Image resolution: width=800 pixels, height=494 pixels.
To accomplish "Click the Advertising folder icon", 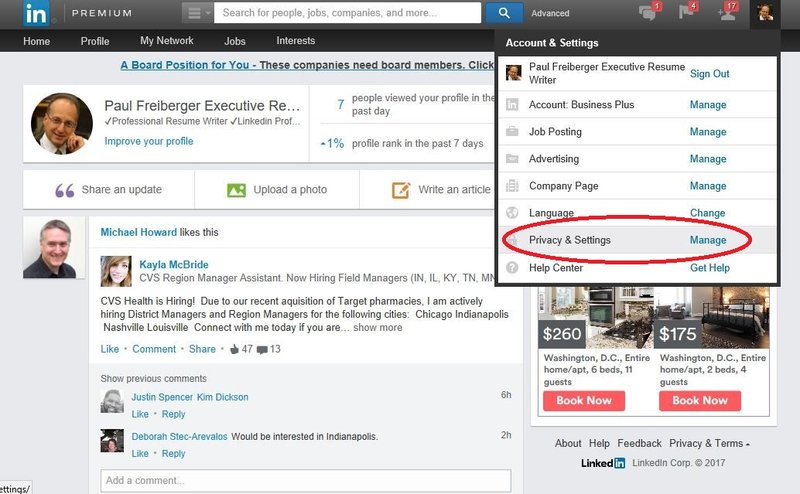I will click(512, 159).
